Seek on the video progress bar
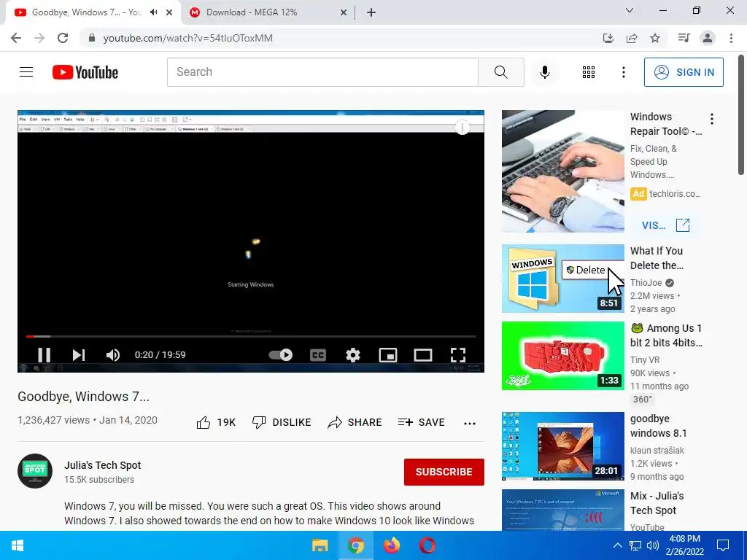Viewport: 747px width, 560px height. pyautogui.click(x=251, y=336)
